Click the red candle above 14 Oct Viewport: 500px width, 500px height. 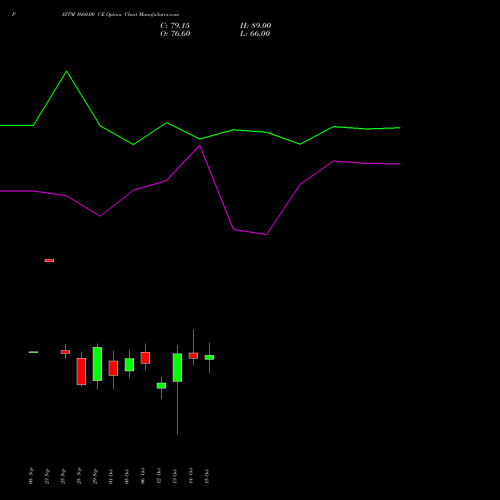click(x=193, y=356)
